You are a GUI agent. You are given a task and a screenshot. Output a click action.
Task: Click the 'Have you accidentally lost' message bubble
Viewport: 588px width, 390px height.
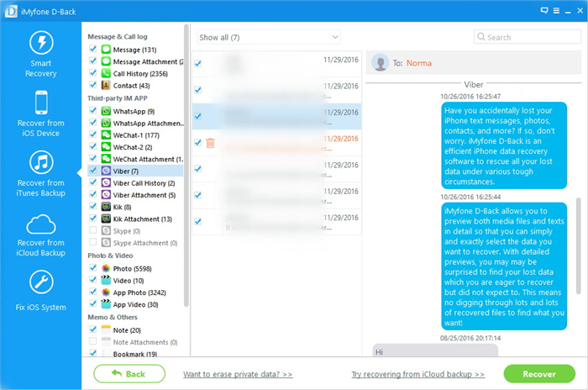coord(504,145)
